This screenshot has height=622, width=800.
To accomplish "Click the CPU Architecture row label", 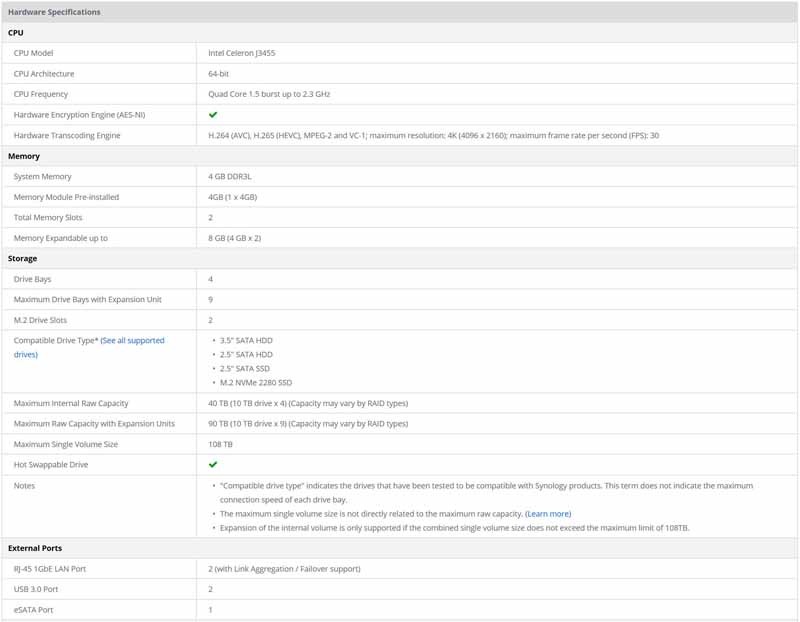I will coord(44,74).
